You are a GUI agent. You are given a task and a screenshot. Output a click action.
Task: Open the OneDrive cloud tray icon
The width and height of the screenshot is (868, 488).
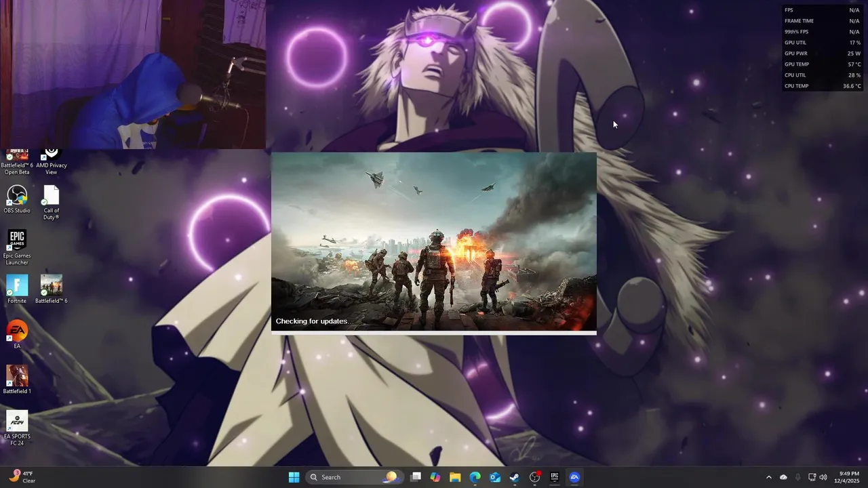[783, 477]
